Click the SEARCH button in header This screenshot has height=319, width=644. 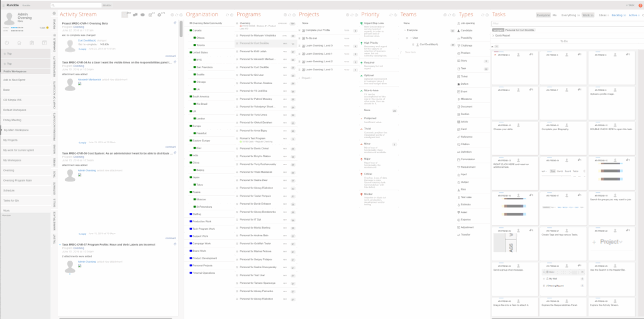coord(107,5)
